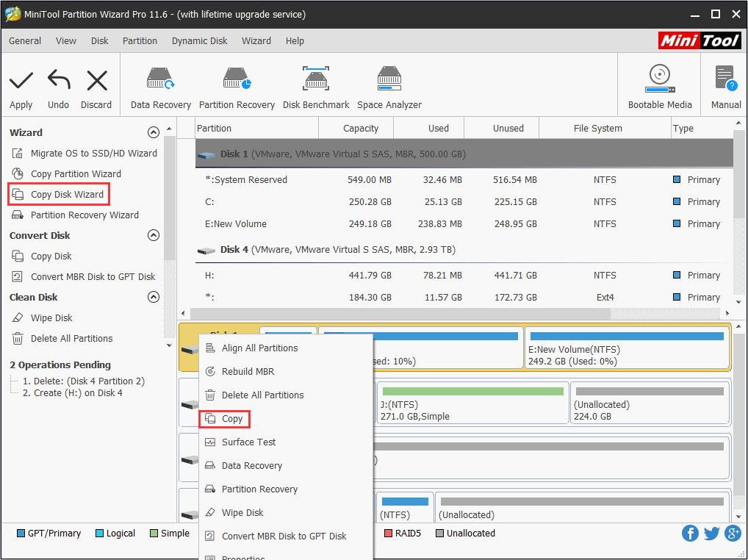Image resolution: width=748 pixels, height=560 pixels.
Task: Sort by the Unused column header
Action: [x=501, y=129]
